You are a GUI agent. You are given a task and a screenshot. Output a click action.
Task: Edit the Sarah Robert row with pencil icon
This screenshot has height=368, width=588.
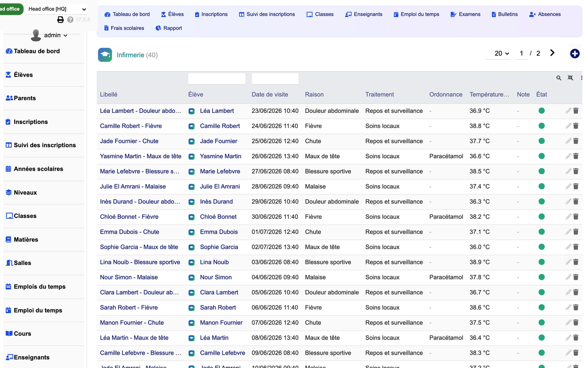(x=568, y=308)
